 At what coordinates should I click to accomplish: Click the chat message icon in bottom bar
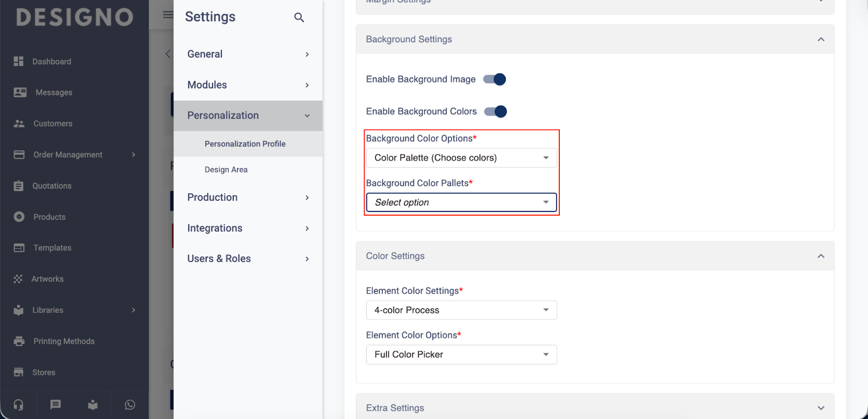click(x=55, y=405)
